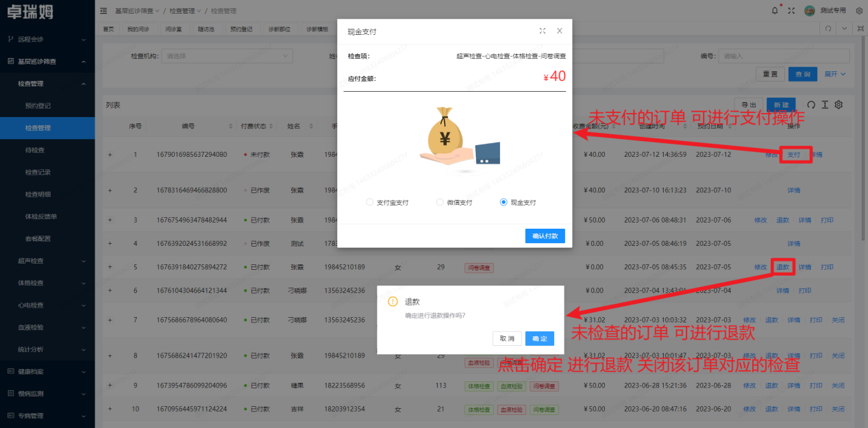Screen dimensions: 868x428
Task: Click the 新建 button
Action: tap(782, 105)
